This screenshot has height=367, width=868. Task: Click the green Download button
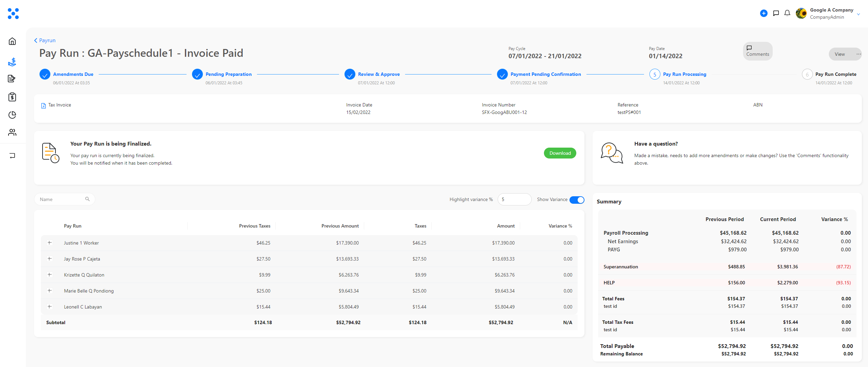click(x=560, y=153)
